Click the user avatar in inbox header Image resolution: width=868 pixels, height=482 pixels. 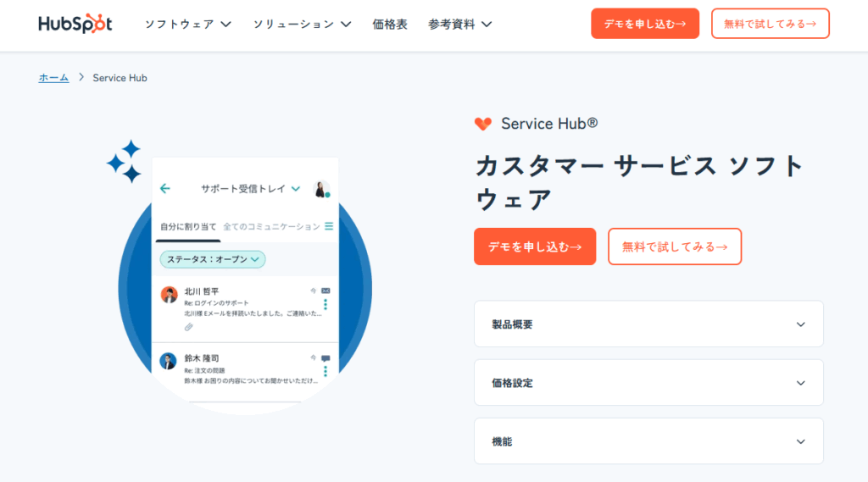tap(321, 189)
